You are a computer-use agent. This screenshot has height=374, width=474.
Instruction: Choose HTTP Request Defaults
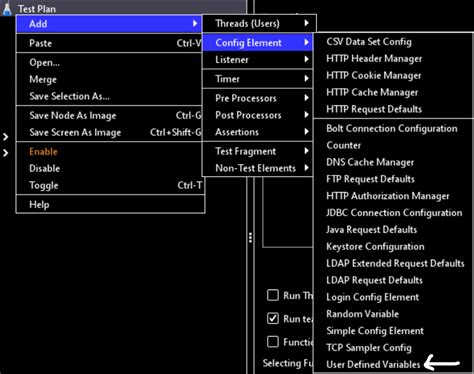374,109
